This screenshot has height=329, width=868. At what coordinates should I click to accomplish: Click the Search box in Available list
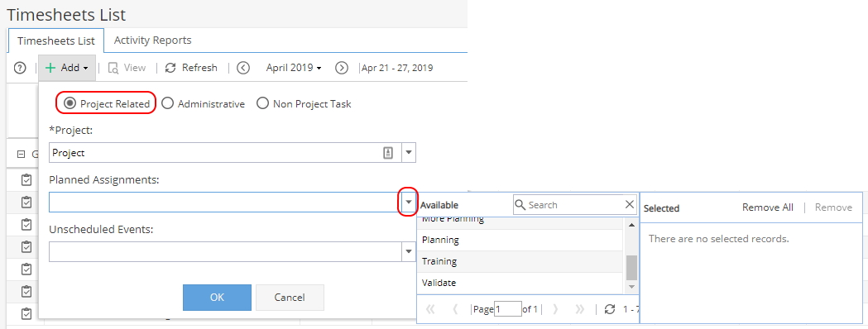[x=574, y=204]
